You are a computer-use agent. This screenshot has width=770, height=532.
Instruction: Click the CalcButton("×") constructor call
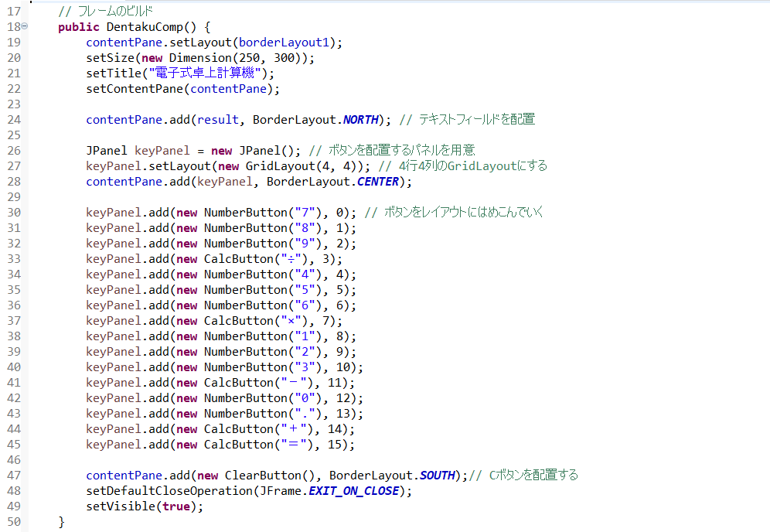(238, 321)
